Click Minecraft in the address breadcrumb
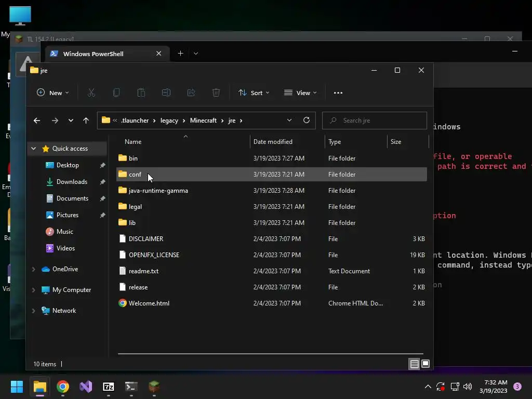 point(203,121)
